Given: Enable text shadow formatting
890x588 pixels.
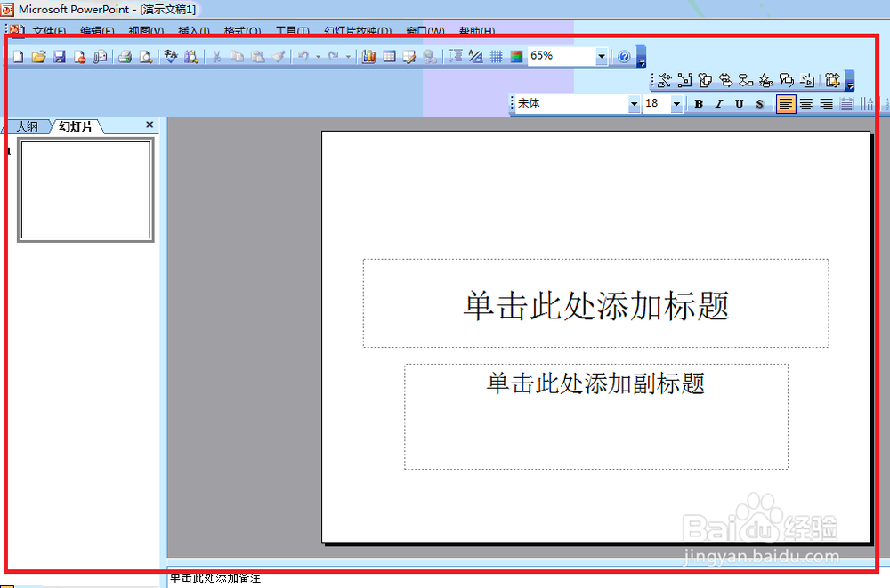Looking at the screenshot, I should click(759, 104).
